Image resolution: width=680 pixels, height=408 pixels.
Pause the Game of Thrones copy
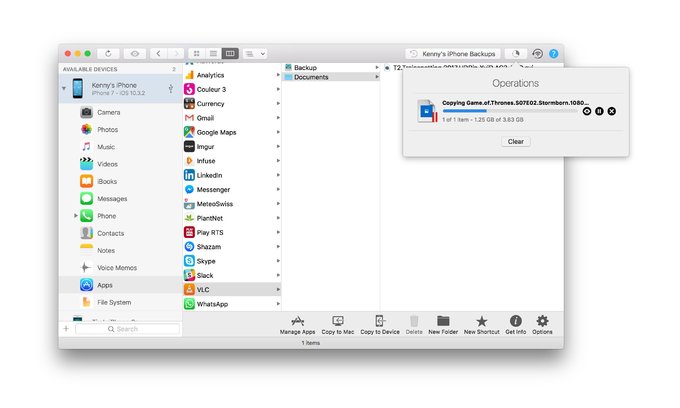pyautogui.click(x=599, y=111)
